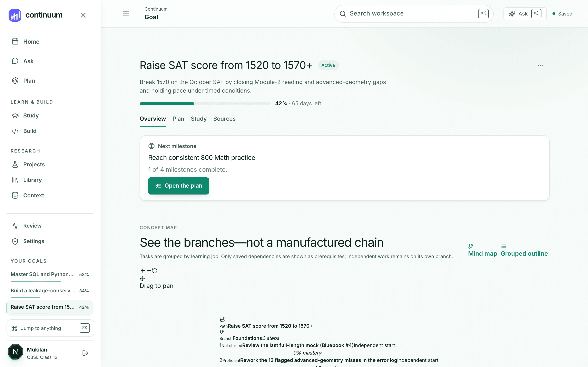The height and width of the screenshot is (367, 588).
Task: Open the three-dots goal options menu
Action: point(540,65)
